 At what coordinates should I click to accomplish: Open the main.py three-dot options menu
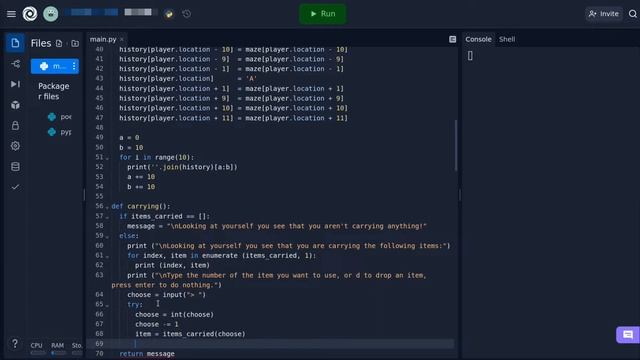[74, 66]
